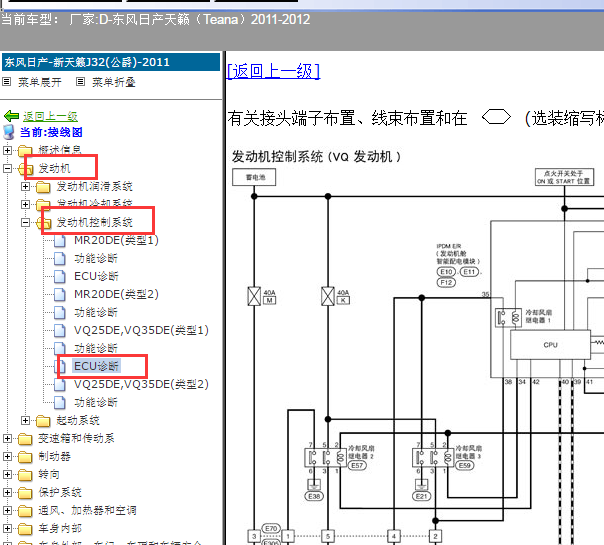This screenshot has width=604, height=545.
Task: Click the 蓄电池 box in diagram
Action: (254, 177)
